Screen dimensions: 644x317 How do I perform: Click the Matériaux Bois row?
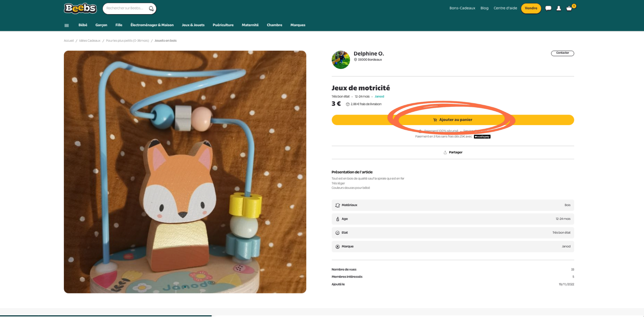(x=453, y=205)
